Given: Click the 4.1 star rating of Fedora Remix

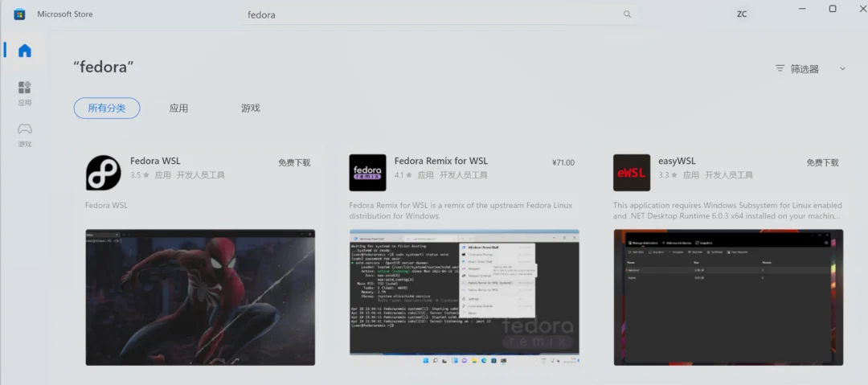Looking at the screenshot, I should coord(403,175).
